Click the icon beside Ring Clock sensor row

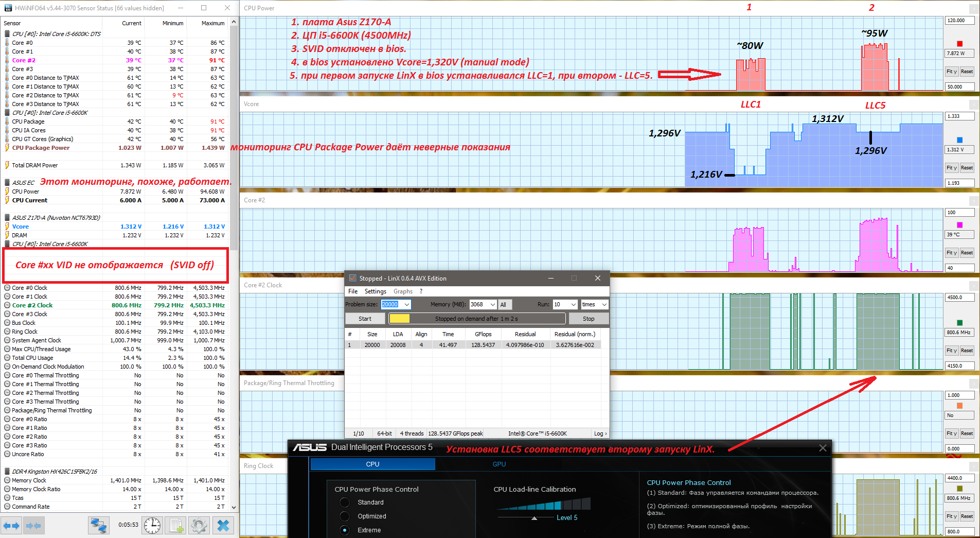[7, 332]
